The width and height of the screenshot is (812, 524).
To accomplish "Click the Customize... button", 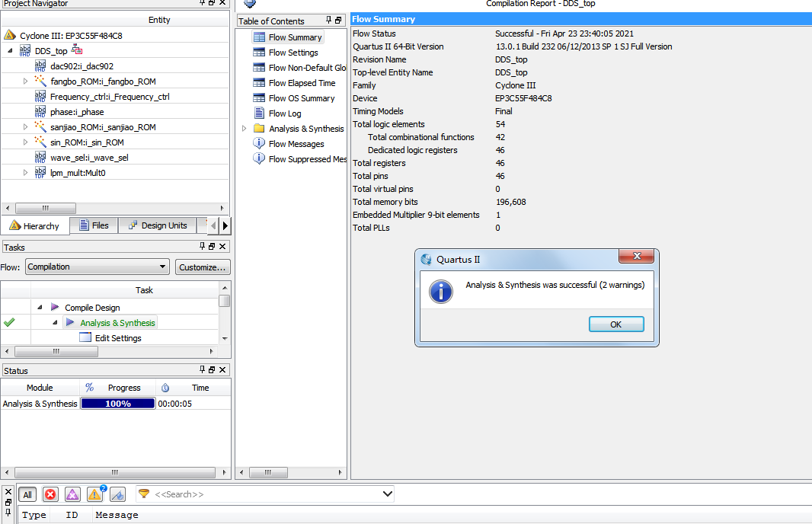I will [203, 267].
